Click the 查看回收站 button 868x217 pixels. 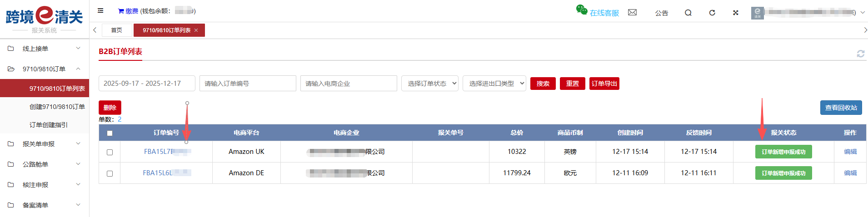(841, 108)
